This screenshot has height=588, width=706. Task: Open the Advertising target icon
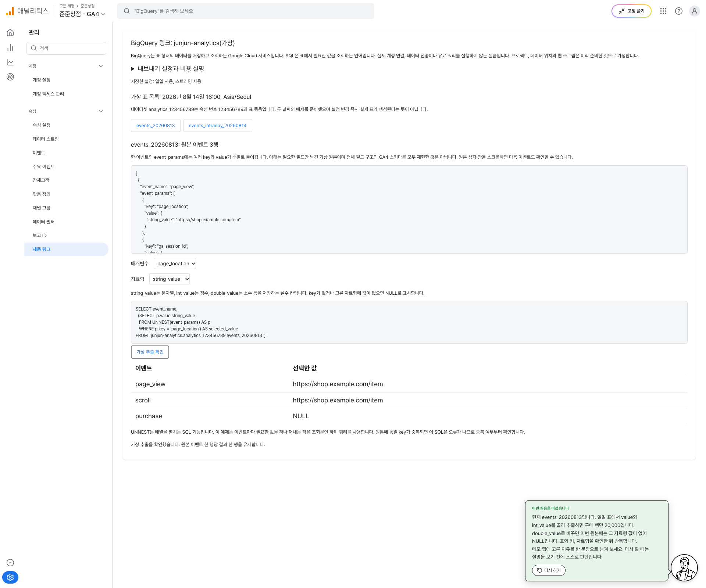(10, 77)
